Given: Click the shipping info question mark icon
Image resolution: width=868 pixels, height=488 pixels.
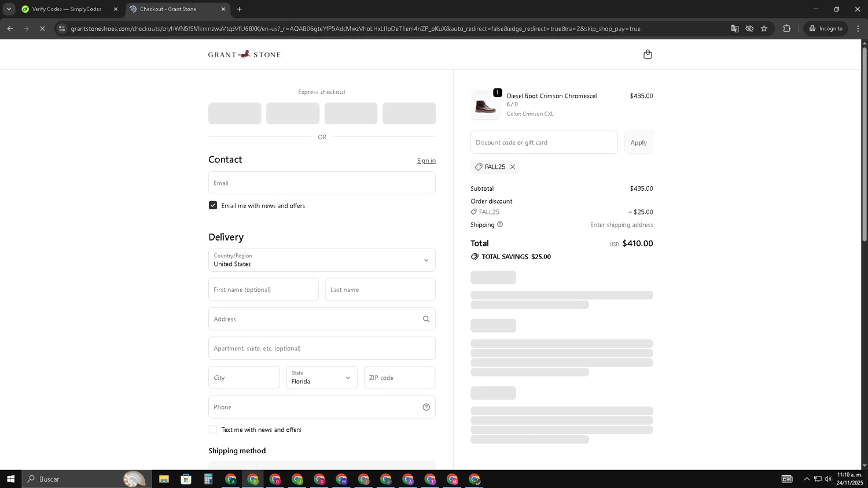Looking at the screenshot, I should [500, 224].
